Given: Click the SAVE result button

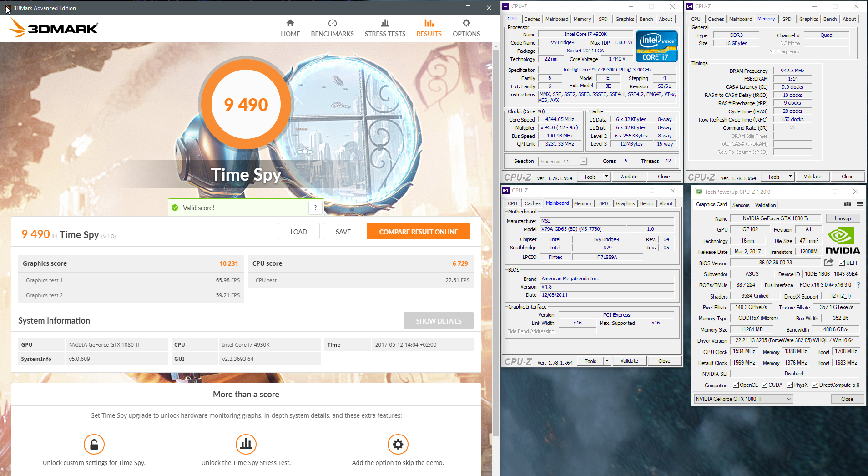Looking at the screenshot, I should [343, 232].
